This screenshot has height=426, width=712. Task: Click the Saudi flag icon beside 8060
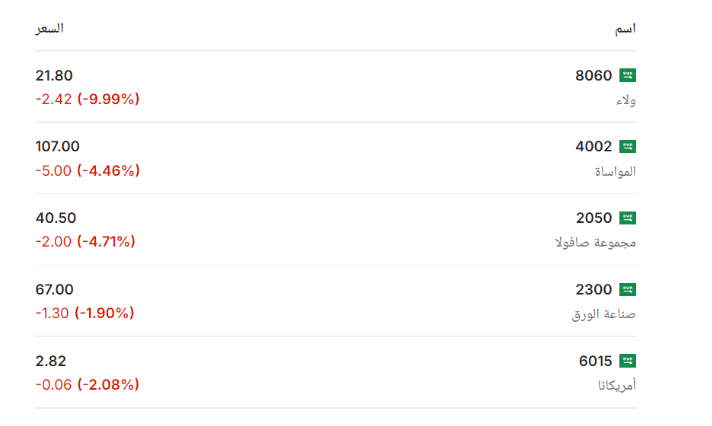628,75
